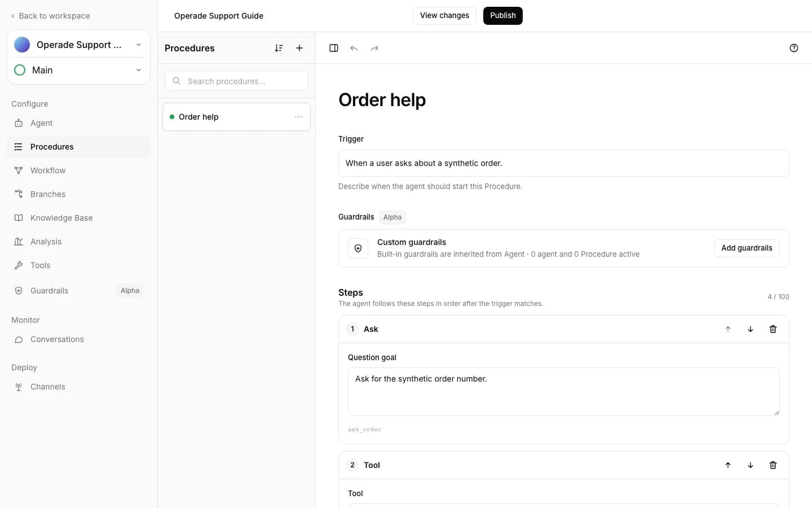
Task: Open the help circle icon
Action: pos(794,48)
